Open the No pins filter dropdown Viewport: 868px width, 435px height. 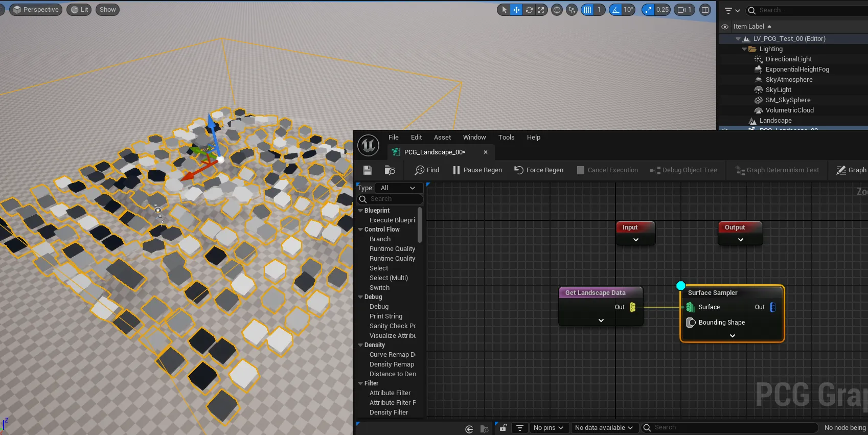coord(548,428)
